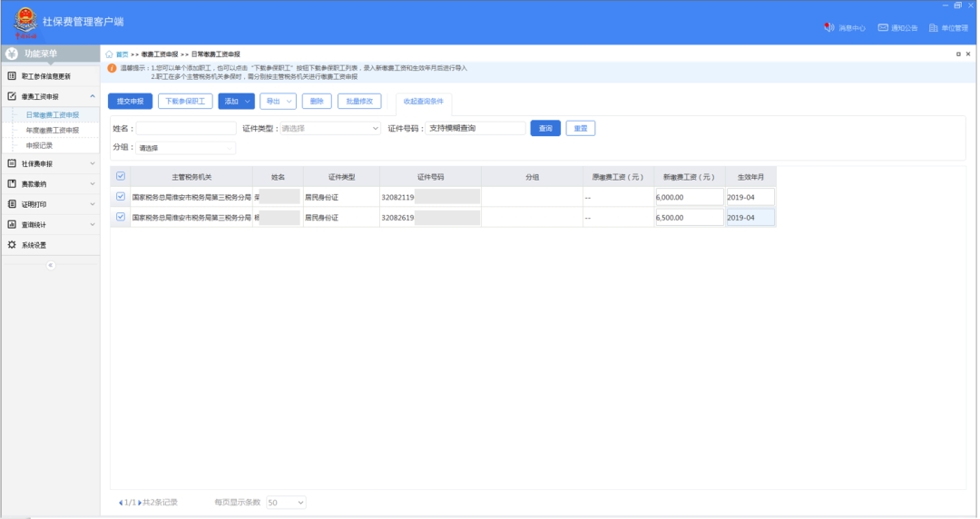980x519 pixels.
Task: Open 单位管理 building icon
Action: [x=933, y=28]
